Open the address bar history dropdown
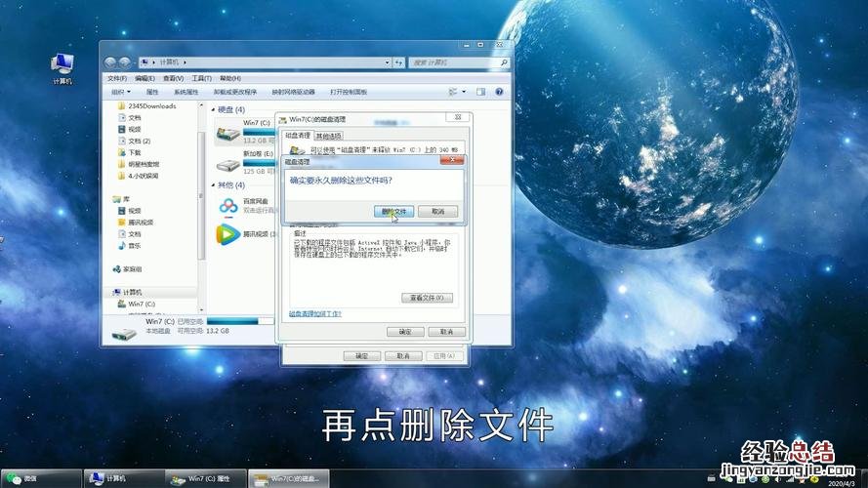868x488 pixels. click(387, 62)
